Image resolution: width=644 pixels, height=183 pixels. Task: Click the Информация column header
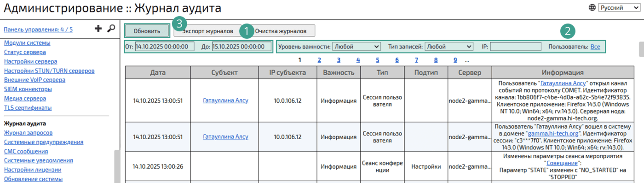(563, 72)
